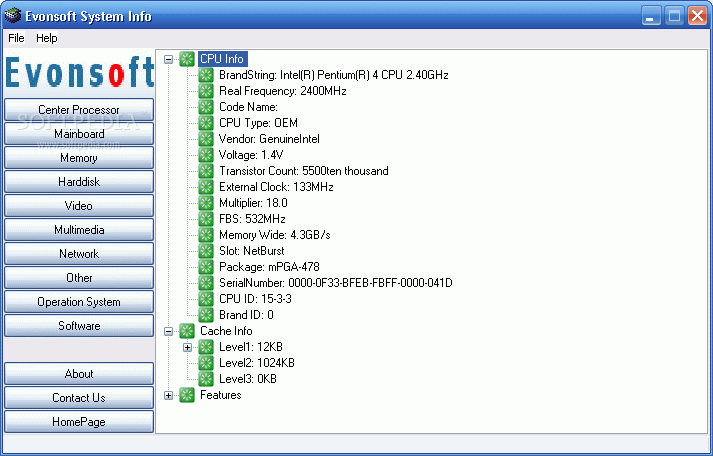The width and height of the screenshot is (713, 456).
Task: Select BrandString Intel Pentium 4 text
Action: [x=333, y=75]
